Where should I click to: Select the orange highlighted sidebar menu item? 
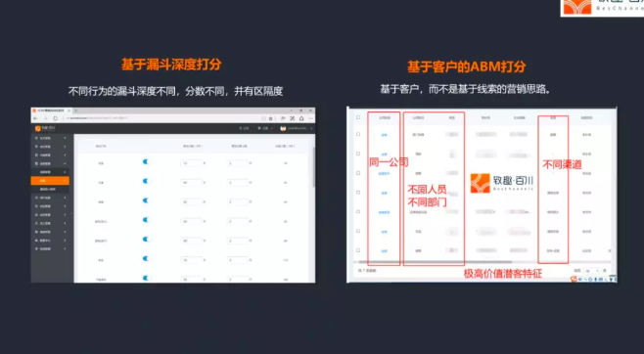50,181
